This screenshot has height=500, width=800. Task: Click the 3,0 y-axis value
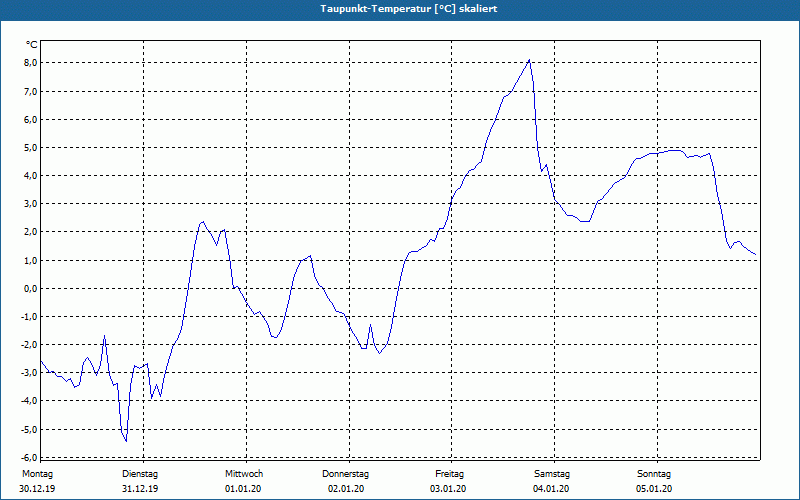(x=30, y=204)
